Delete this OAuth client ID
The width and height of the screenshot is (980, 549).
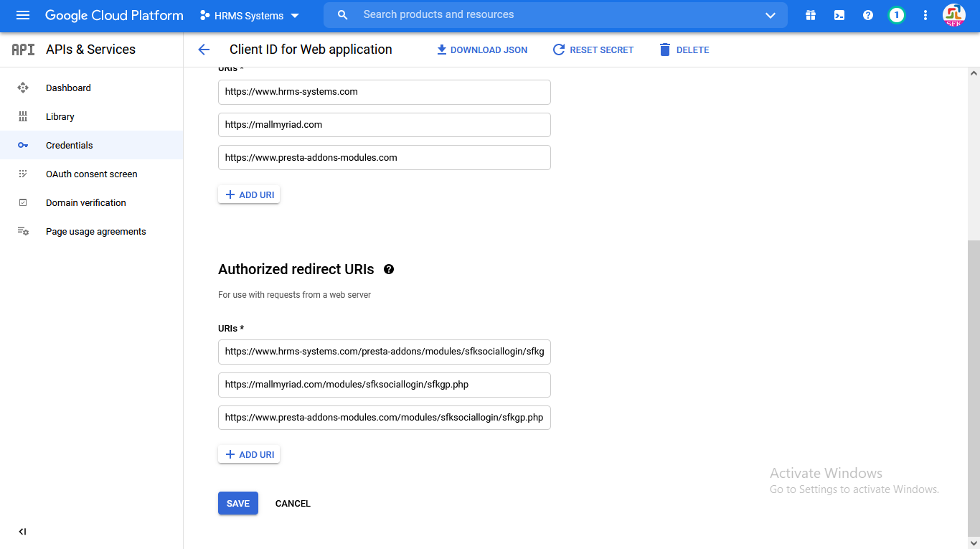(x=684, y=50)
